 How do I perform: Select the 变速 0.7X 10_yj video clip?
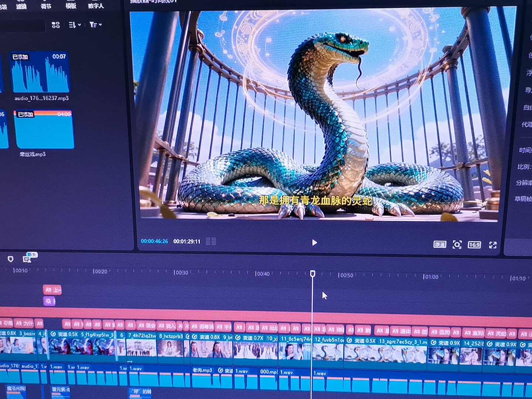255,350
